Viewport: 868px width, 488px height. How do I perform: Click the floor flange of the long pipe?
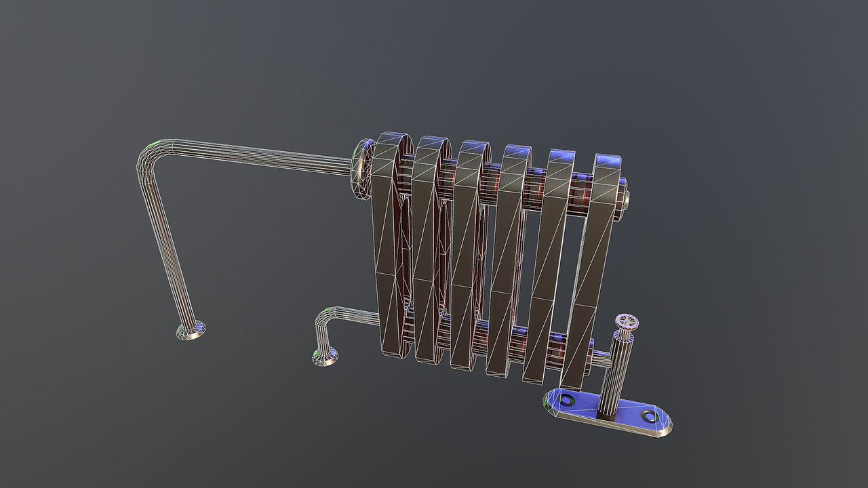[192, 331]
